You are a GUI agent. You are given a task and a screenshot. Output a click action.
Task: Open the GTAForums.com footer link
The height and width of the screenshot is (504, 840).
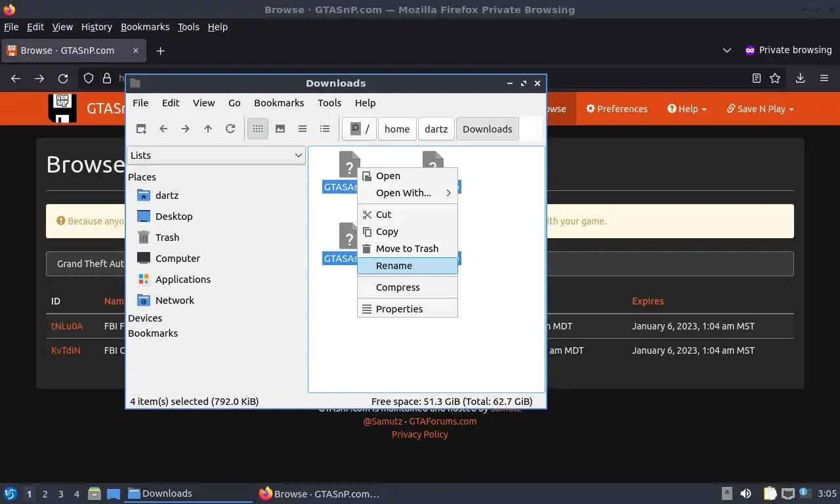[x=443, y=421]
